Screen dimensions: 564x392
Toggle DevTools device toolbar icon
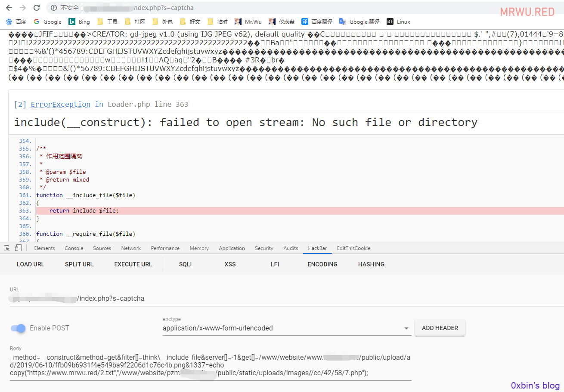[x=18, y=248]
